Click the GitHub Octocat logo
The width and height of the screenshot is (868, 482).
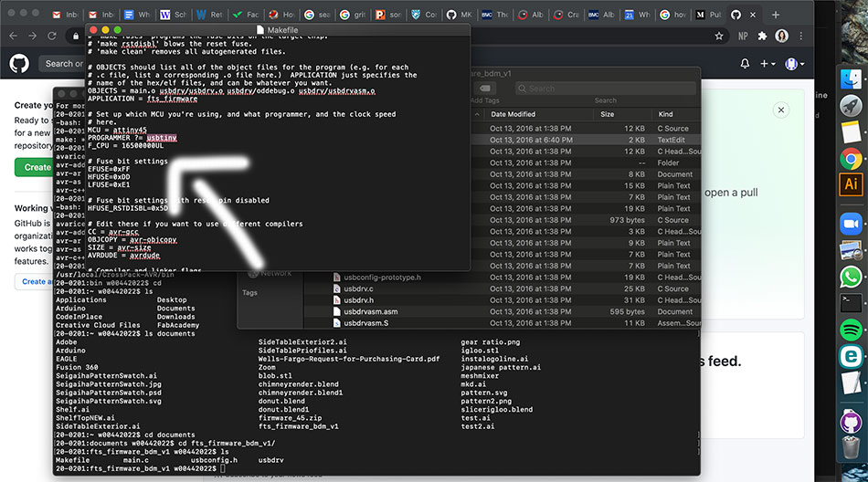pos(19,64)
